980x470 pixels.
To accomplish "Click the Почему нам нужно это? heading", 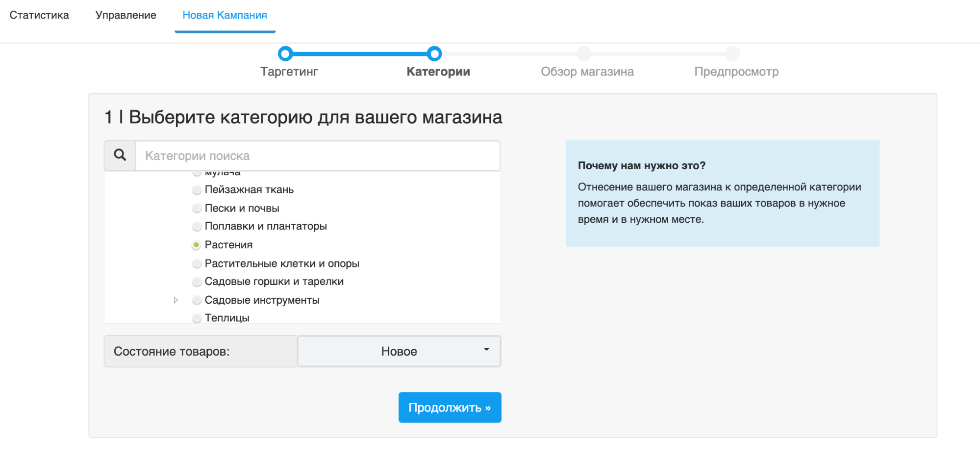I will click(642, 166).
